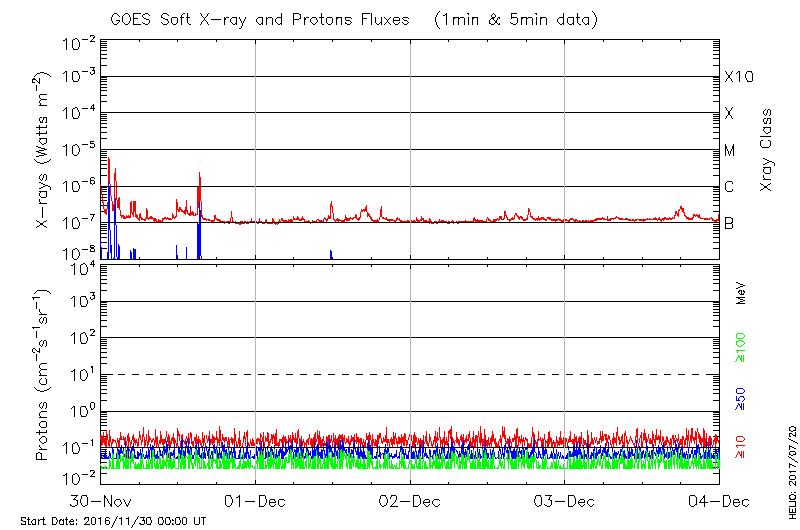Click the blue ≥50 MeV legend label
The height and width of the screenshot is (530, 800).
pyautogui.click(x=741, y=396)
